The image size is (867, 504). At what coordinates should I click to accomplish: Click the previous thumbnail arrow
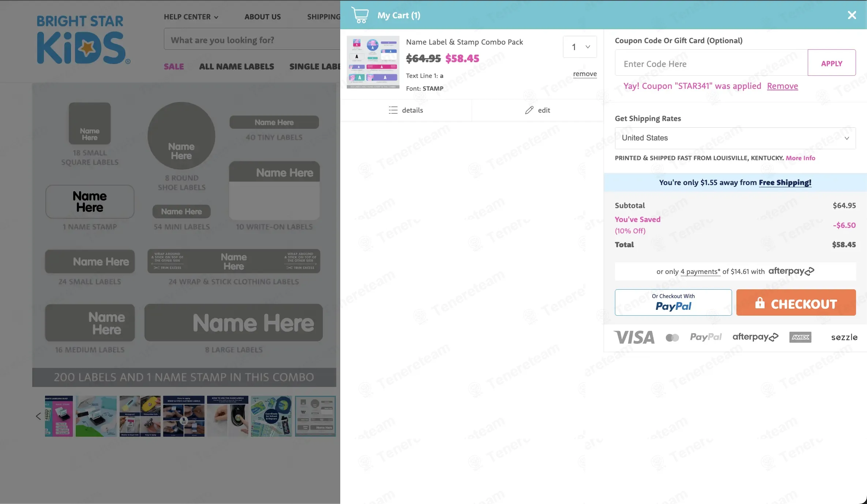click(38, 416)
